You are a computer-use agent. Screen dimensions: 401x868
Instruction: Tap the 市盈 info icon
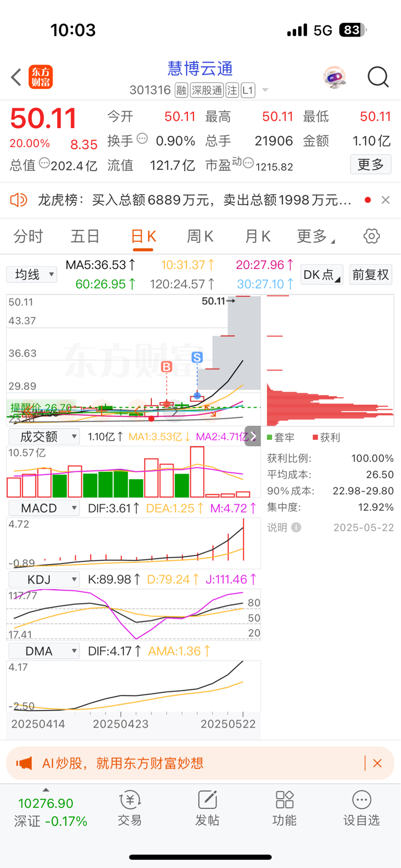tap(248, 163)
